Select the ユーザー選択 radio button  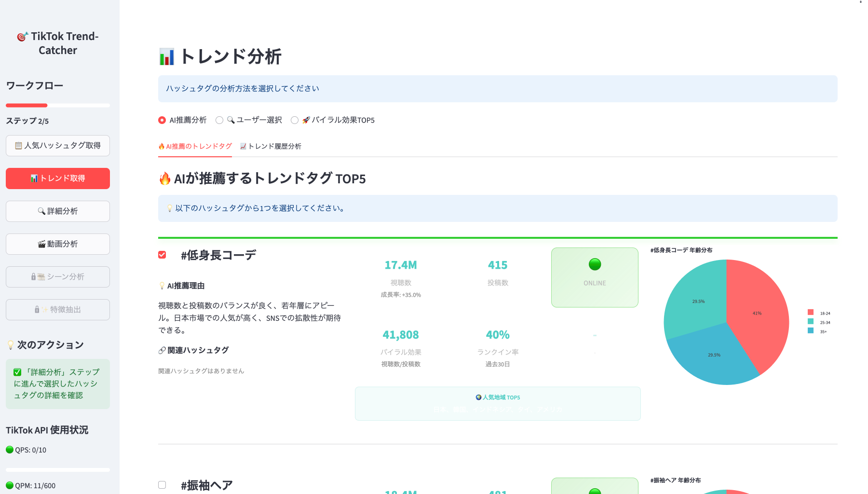[219, 120]
